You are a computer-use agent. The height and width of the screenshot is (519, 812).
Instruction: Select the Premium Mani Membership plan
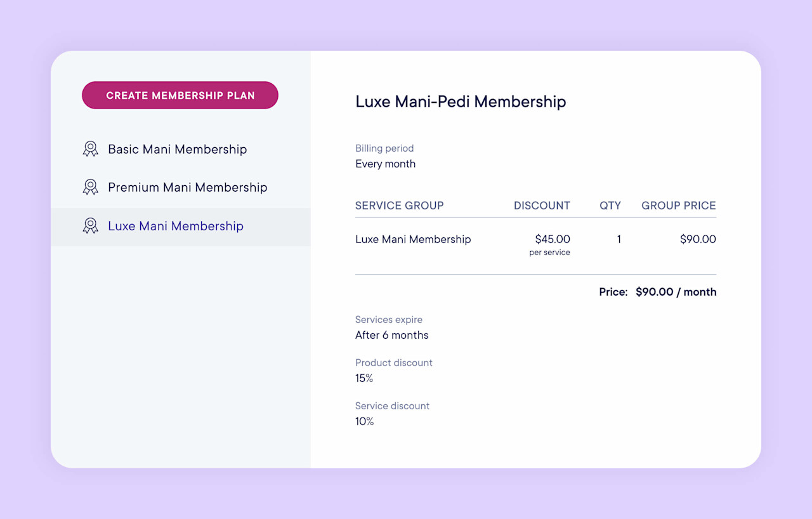tap(188, 187)
